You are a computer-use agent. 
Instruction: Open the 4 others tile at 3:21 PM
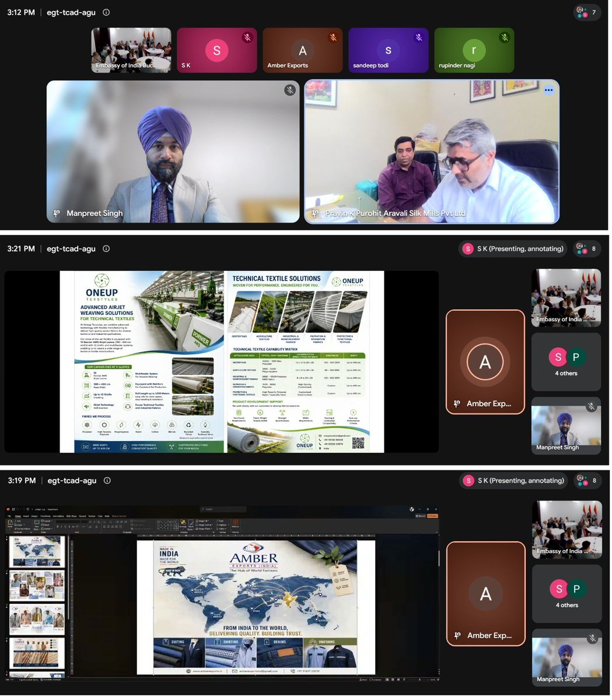pos(566,362)
